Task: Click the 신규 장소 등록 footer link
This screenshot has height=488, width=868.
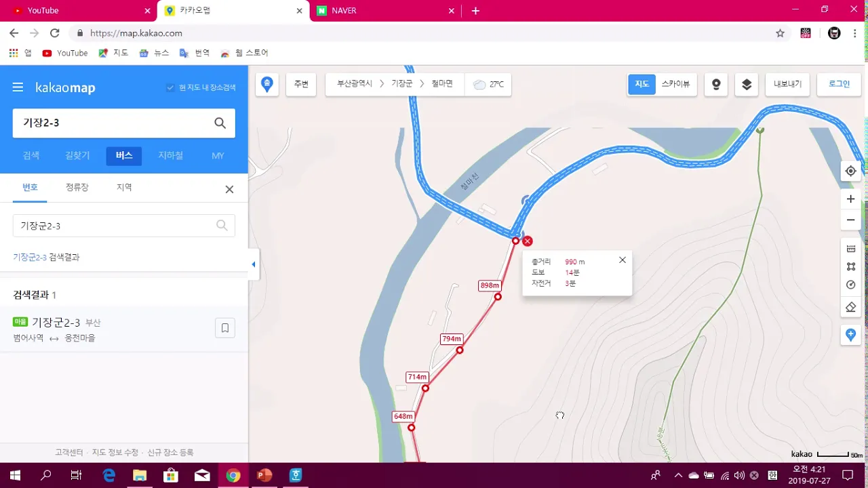Action: (170, 452)
